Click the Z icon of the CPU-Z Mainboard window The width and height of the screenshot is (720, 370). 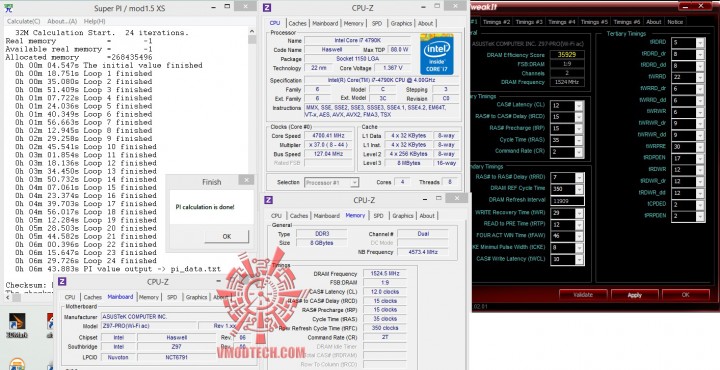point(62,282)
